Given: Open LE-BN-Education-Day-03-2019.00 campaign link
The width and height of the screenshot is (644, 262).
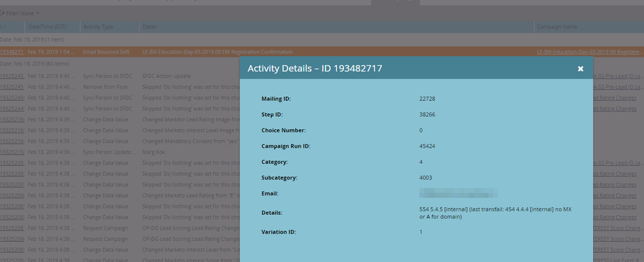Looking at the screenshot, I should (x=590, y=52).
